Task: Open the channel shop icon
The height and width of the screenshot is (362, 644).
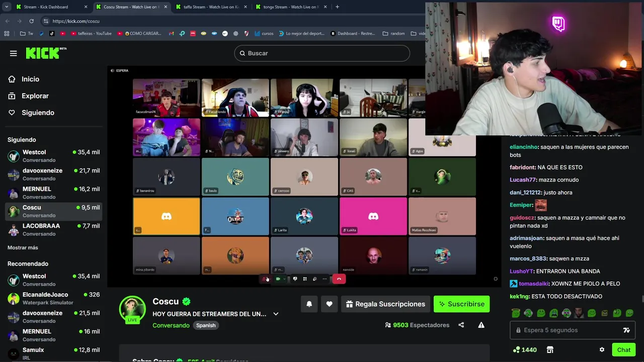Action: 550,350
